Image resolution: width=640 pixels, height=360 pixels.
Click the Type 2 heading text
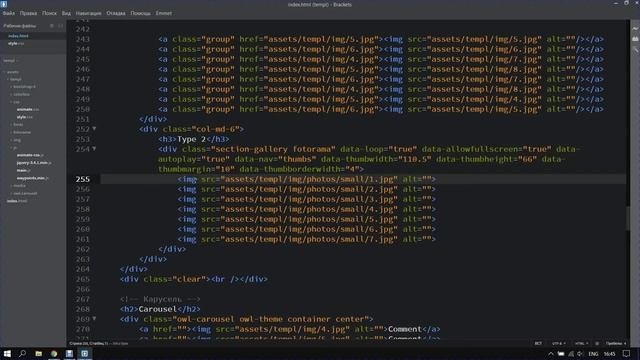pyautogui.click(x=191, y=139)
